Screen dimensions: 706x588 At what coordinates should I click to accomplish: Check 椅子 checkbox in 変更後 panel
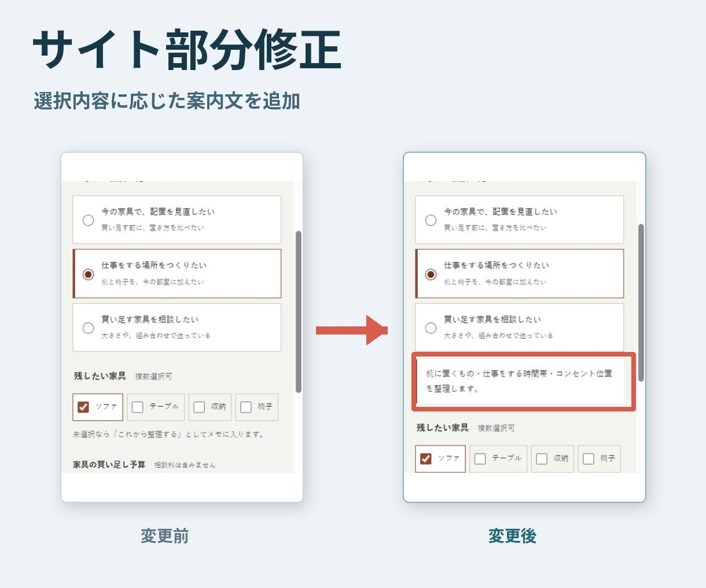589,458
